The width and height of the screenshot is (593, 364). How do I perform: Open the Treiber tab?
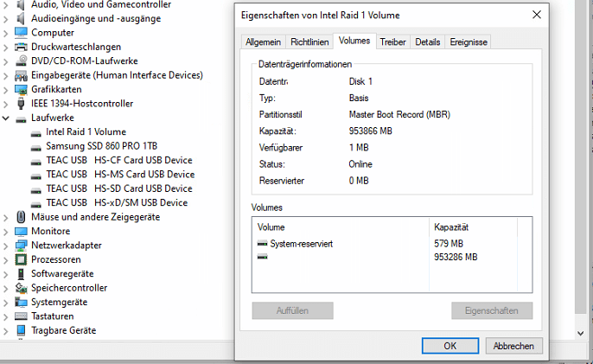(393, 42)
